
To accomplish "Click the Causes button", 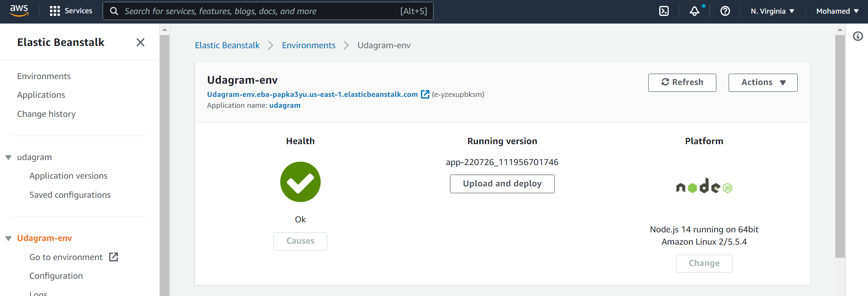I will pyautogui.click(x=300, y=241).
